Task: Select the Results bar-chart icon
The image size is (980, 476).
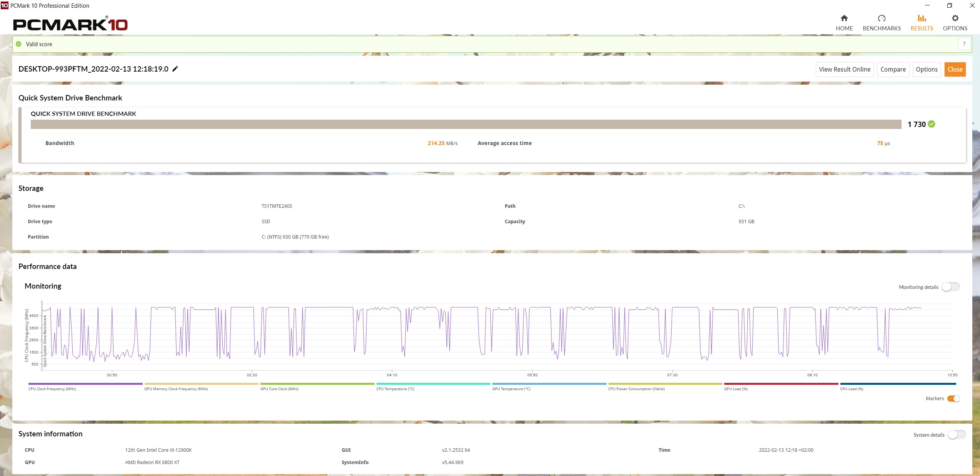Action: (922, 18)
